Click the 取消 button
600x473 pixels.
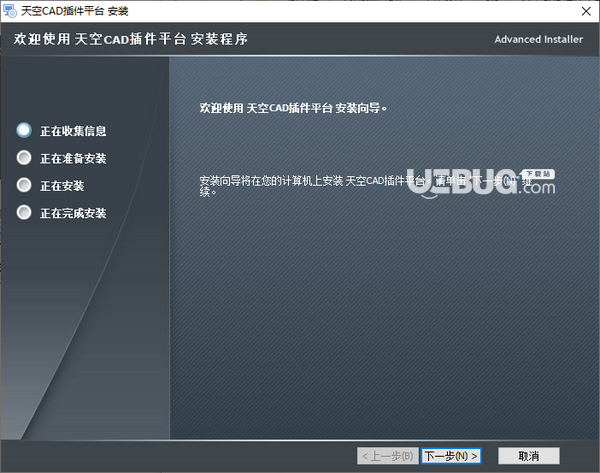pos(528,456)
